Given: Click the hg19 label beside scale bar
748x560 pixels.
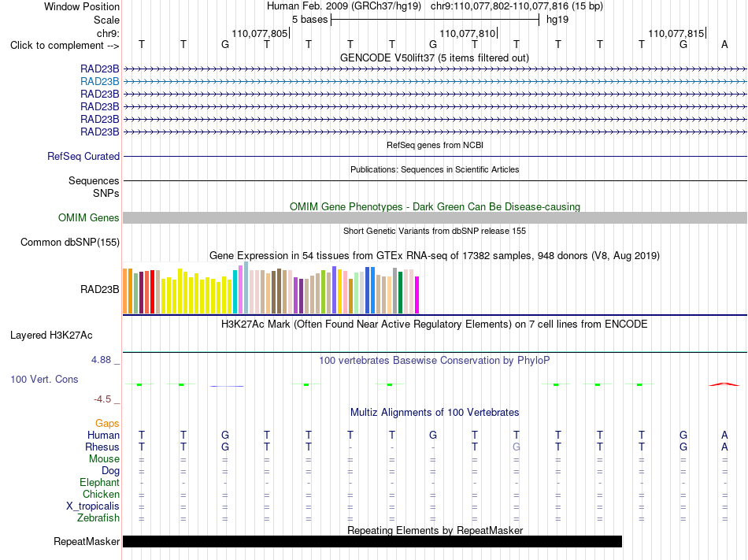Looking at the screenshot, I should [557, 20].
